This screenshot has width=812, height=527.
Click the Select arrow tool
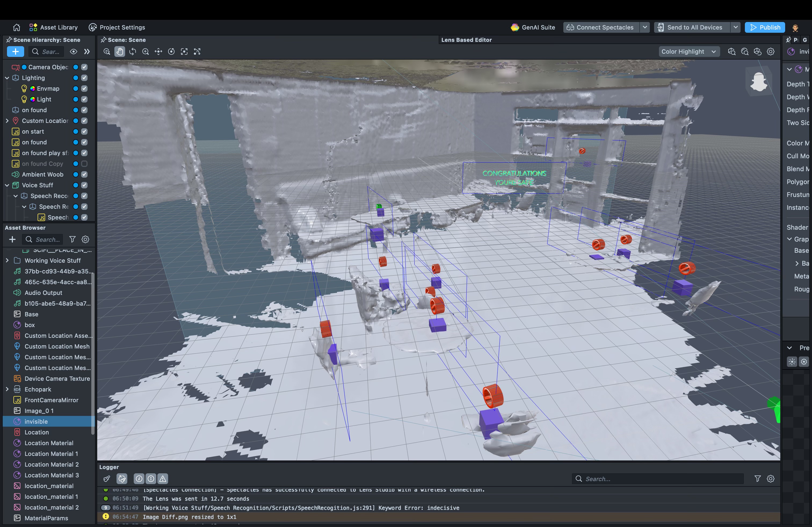tap(107, 52)
